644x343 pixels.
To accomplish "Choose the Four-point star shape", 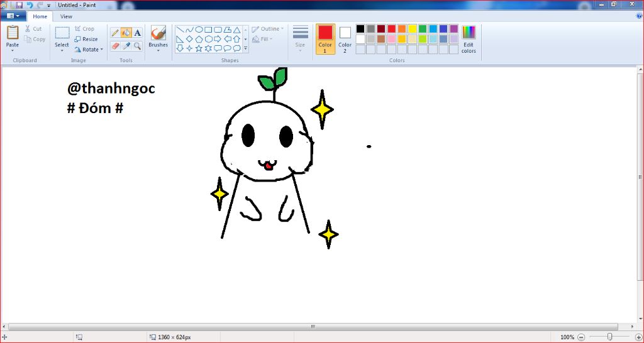I will click(189, 48).
